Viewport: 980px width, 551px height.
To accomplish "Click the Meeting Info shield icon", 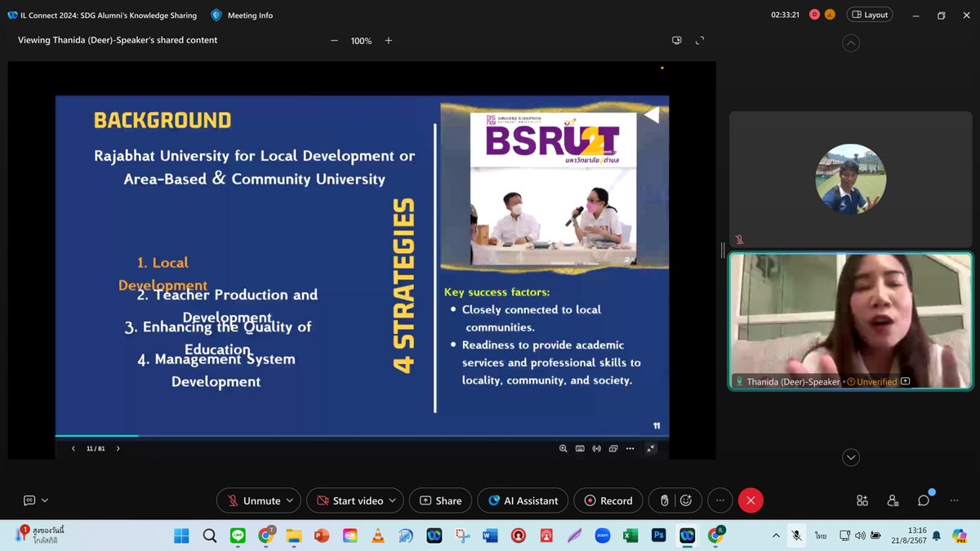I will tap(216, 15).
